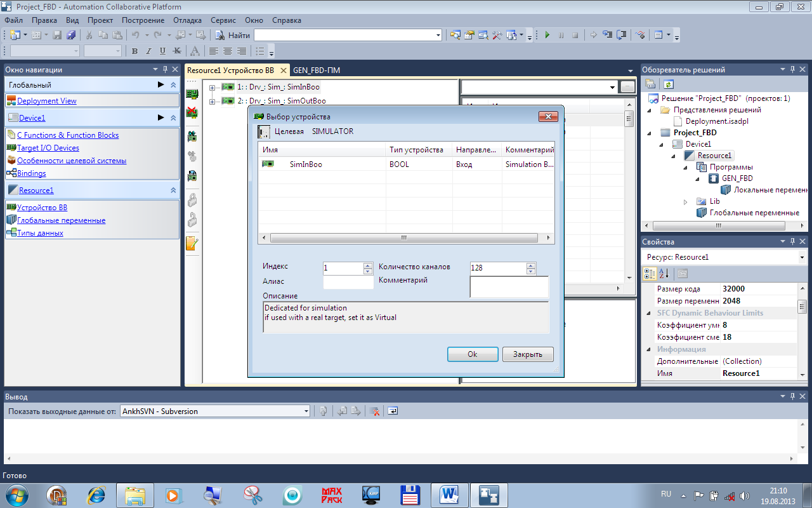Screen dimensions: 812x508
Task: Click the Save All icon in the toolbar
Action: coord(71,36)
